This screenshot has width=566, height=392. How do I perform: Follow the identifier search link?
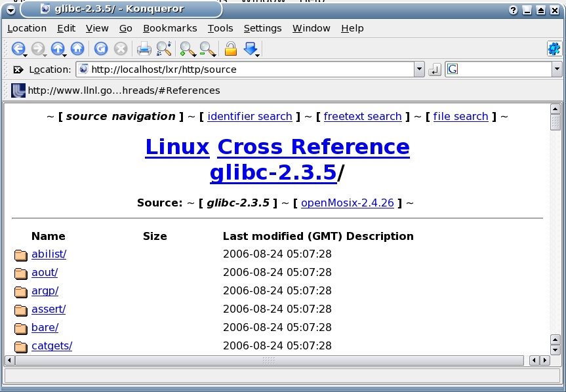pos(249,117)
